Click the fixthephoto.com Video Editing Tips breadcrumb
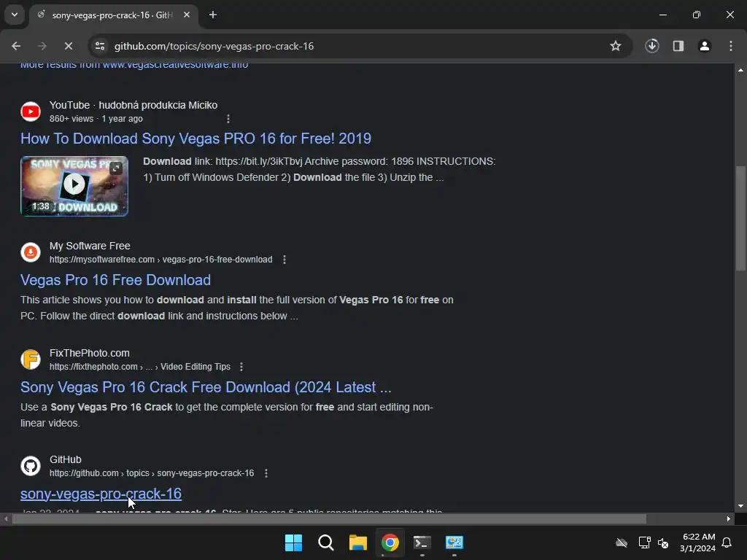 [x=140, y=367]
